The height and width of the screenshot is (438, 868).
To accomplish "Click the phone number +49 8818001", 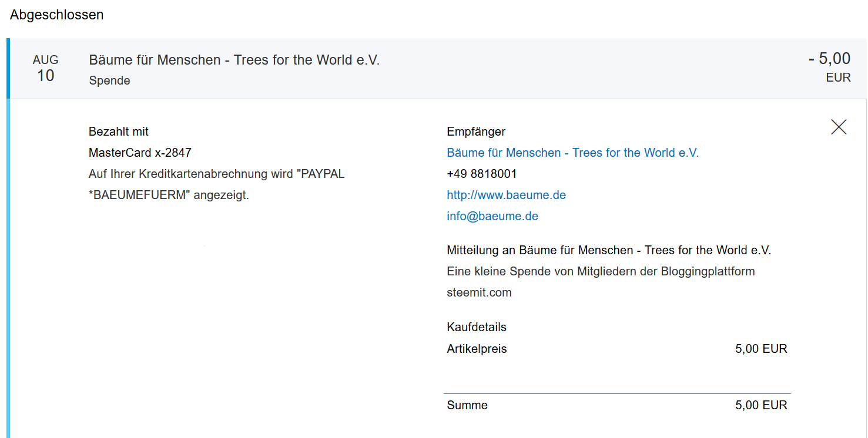I will (482, 174).
